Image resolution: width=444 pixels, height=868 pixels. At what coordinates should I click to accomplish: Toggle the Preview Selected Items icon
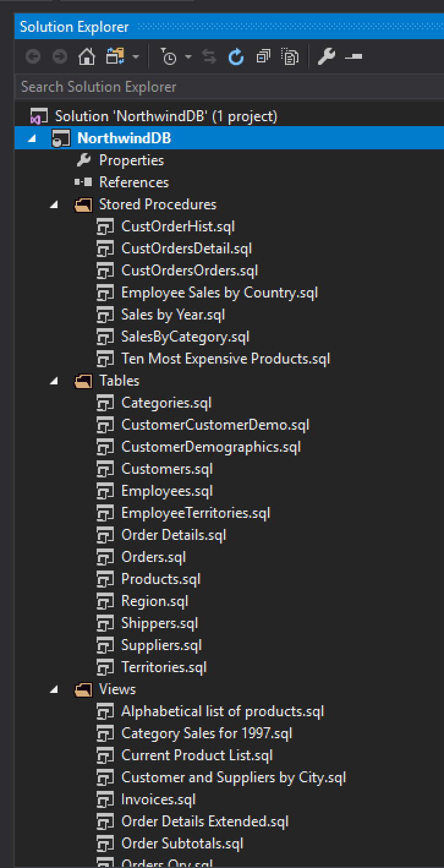pos(353,57)
